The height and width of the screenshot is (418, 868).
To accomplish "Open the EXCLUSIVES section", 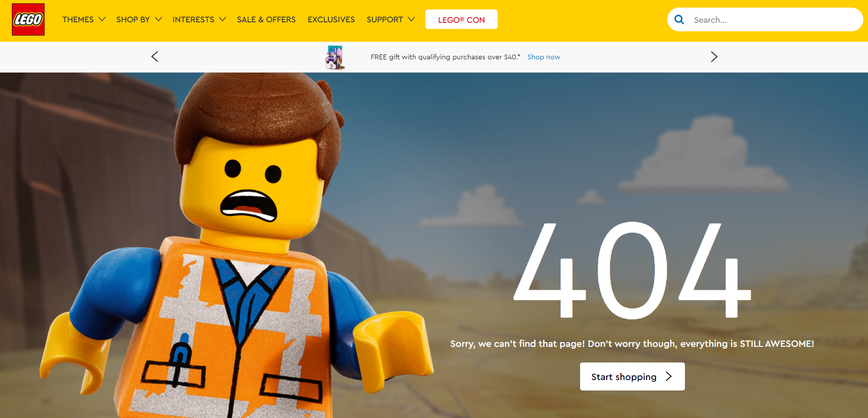I will 331,19.
